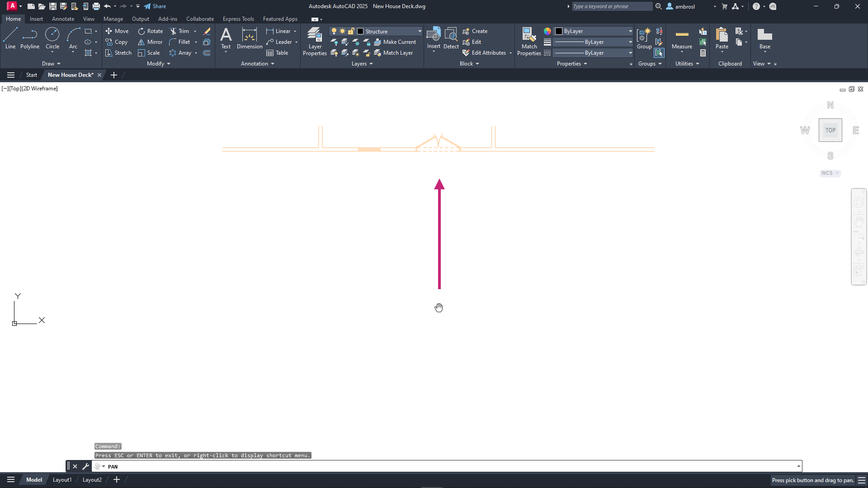Click the black layer color swatch
The height and width of the screenshot is (488, 868).
360,31
